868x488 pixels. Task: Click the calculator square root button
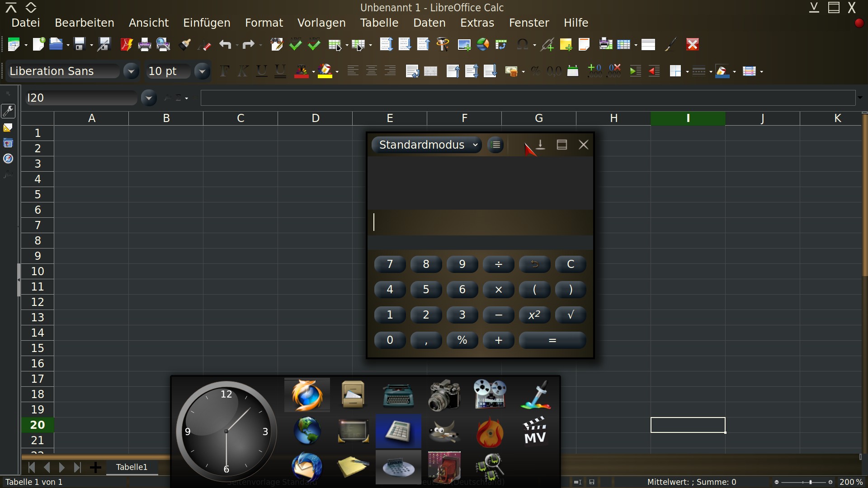coord(571,315)
